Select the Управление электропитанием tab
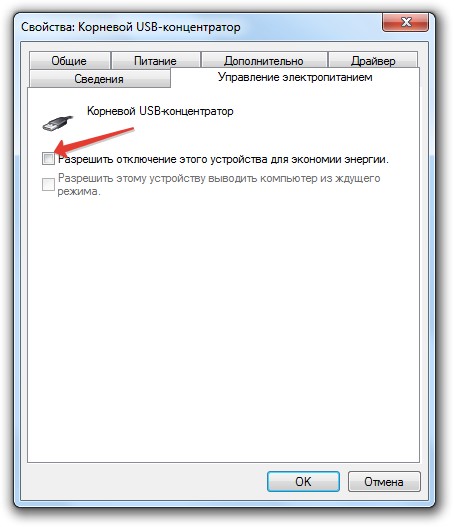This screenshot has width=454, height=527. tap(295, 77)
